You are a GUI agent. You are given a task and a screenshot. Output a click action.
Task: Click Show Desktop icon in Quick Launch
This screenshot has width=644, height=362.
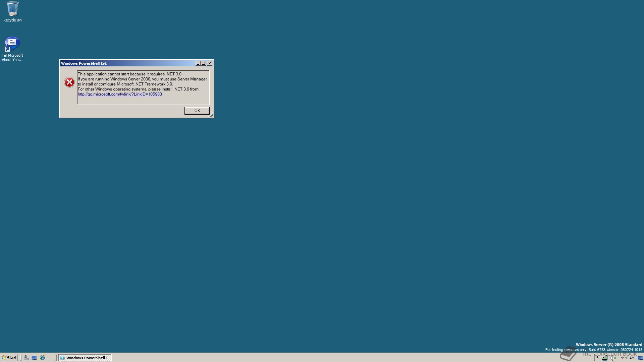[x=34, y=358]
